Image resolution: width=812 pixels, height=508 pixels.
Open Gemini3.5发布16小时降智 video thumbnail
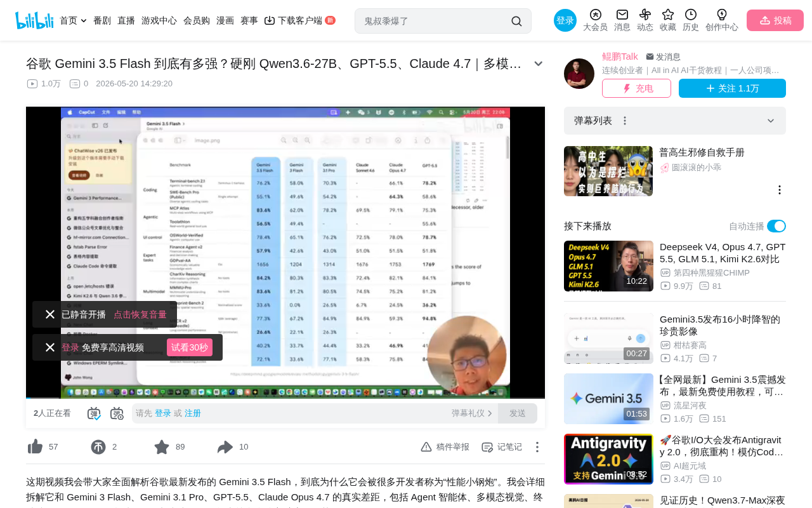[608, 338]
